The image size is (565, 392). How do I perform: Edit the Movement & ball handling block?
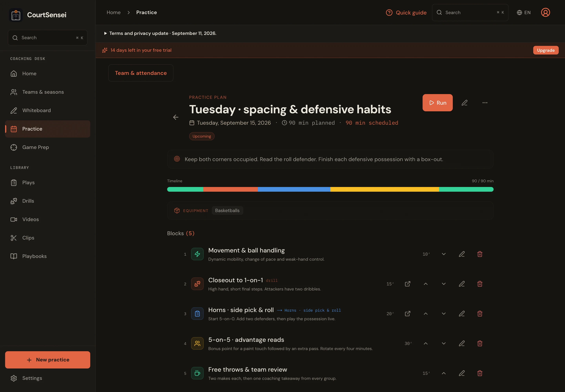pyautogui.click(x=462, y=254)
